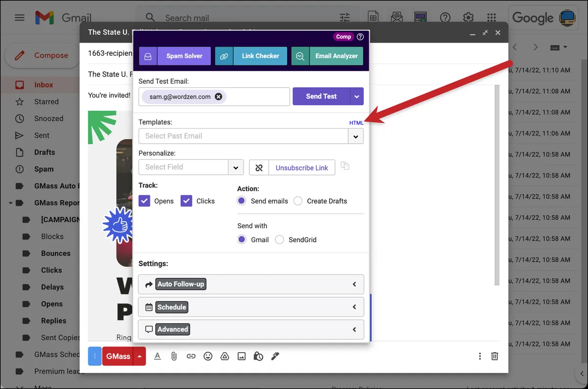Click the Select Past Email template field
The image size is (588, 389).
point(244,136)
